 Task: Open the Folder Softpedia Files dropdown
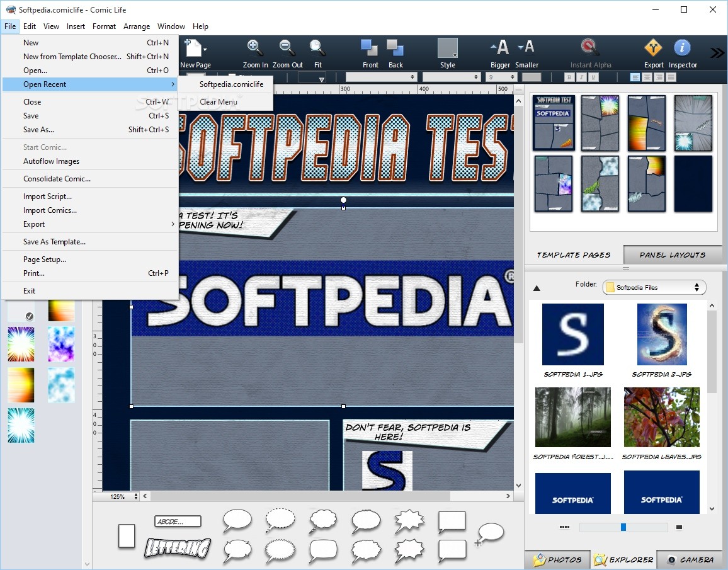[654, 287]
